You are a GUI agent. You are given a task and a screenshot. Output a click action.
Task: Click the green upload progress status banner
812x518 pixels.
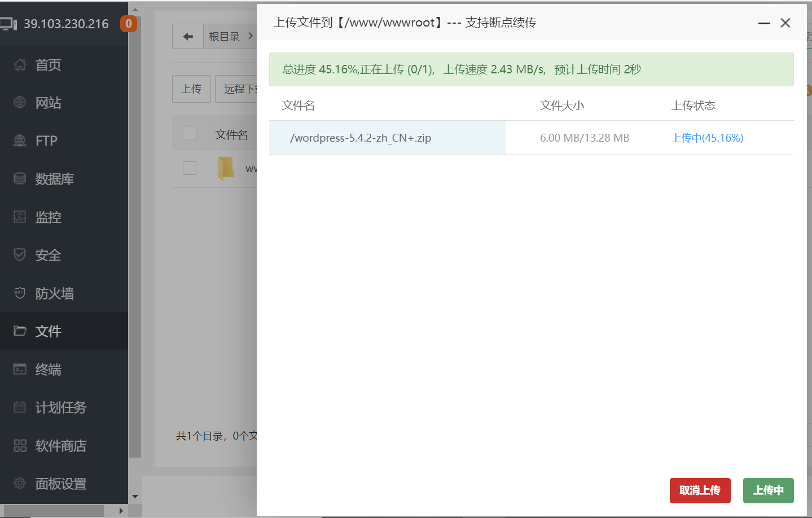532,69
